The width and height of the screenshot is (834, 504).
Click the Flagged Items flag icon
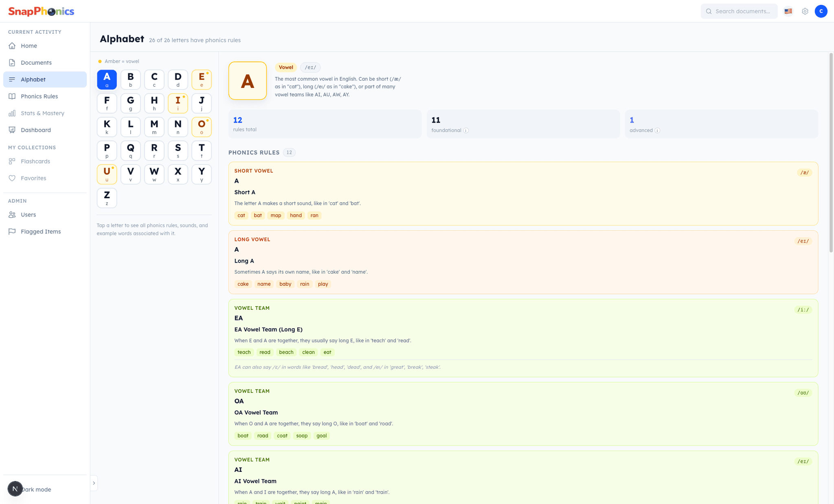(x=12, y=232)
